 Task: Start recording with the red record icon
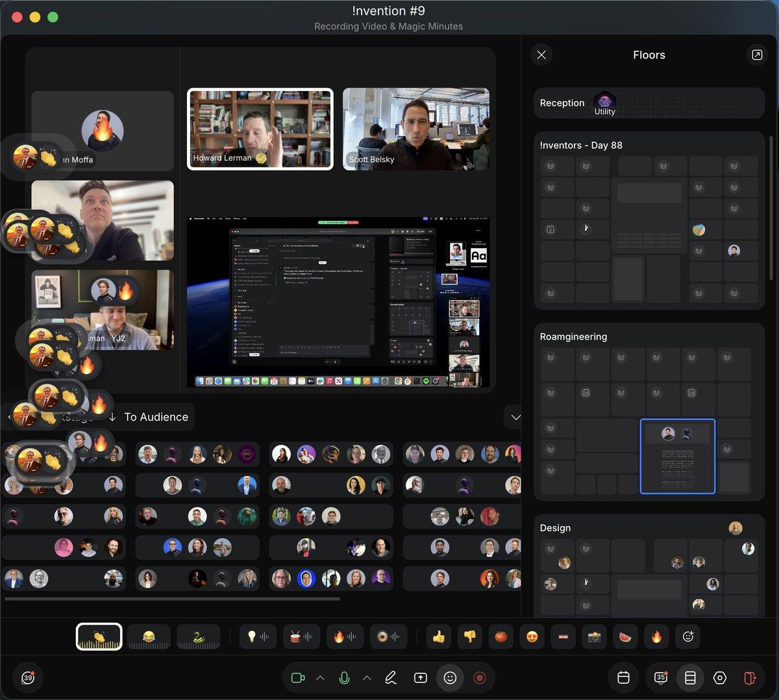480,677
